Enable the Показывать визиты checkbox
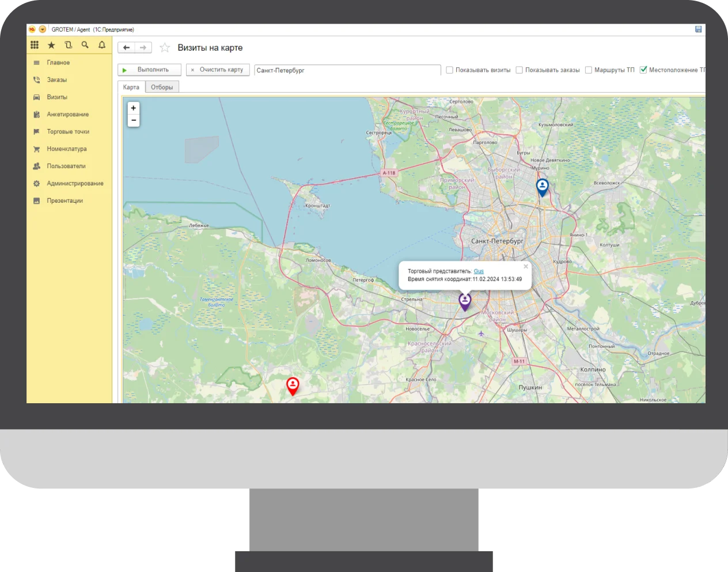The width and height of the screenshot is (728, 572). coord(450,70)
